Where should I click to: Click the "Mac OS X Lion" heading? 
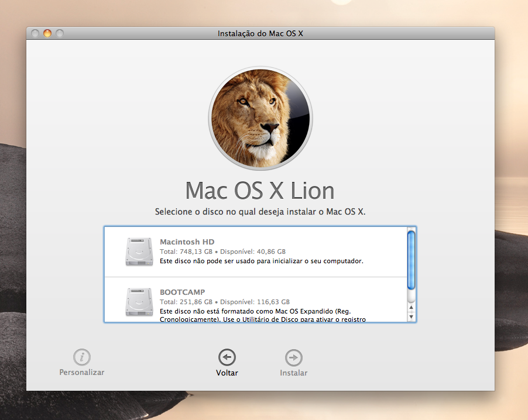click(260, 191)
